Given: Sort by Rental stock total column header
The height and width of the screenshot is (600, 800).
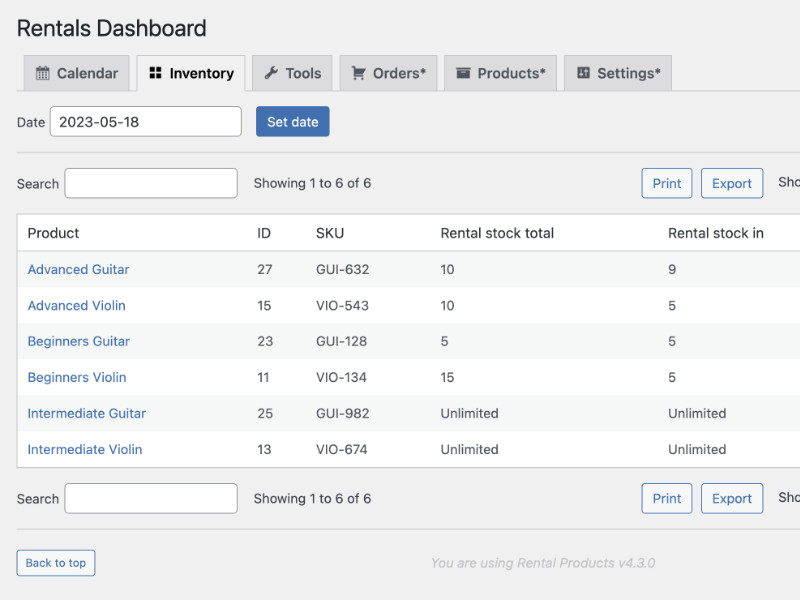Looking at the screenshot, I should (497, 233).
